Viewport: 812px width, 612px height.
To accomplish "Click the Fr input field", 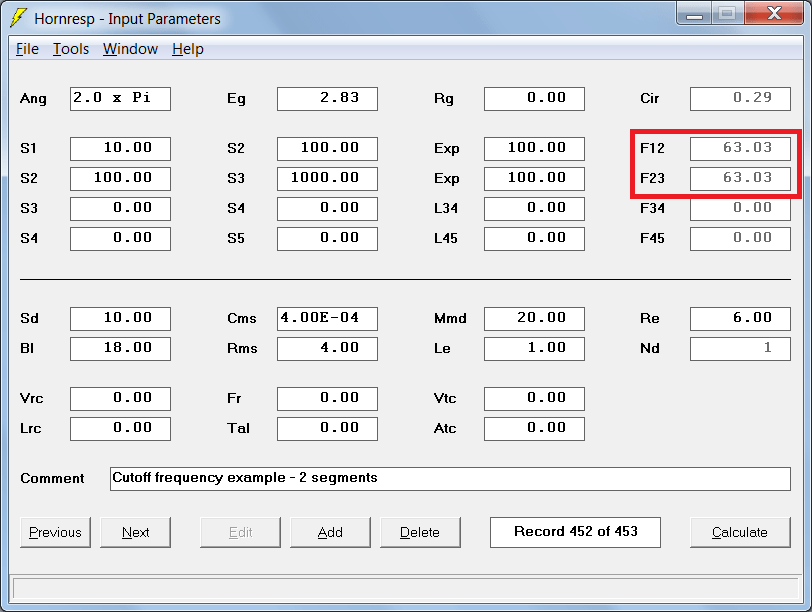I will pos(327,399).
